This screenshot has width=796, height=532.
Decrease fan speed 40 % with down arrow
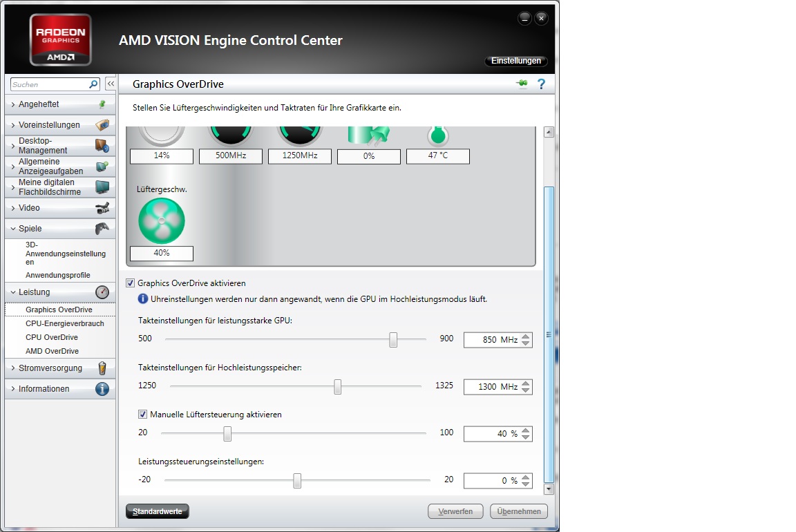525,437
